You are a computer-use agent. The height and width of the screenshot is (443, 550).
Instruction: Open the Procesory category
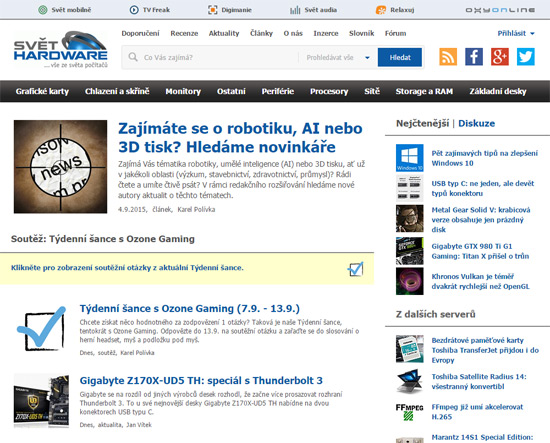[329, 91]
